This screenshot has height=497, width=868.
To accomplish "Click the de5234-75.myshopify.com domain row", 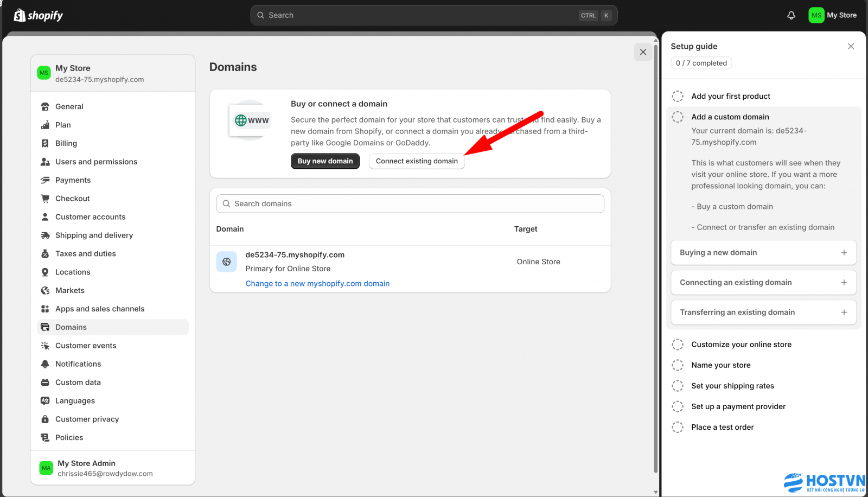I will [x=410, y=269].
